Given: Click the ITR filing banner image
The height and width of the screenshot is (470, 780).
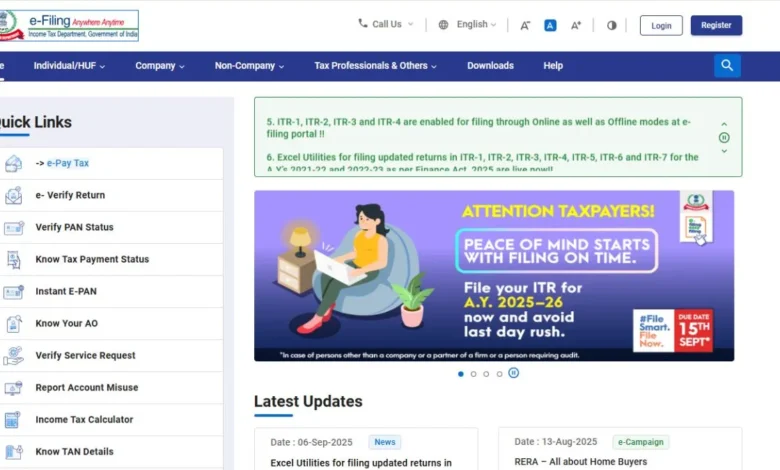Looking at the screenshot, I should click(x=493, y=275).
